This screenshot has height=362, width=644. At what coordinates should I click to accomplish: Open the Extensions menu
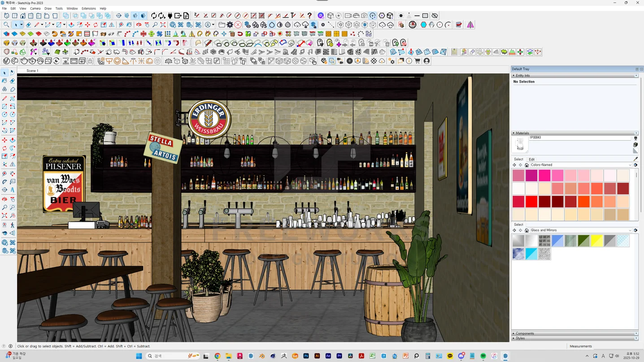pyautogui.click(x=88, y=9)
